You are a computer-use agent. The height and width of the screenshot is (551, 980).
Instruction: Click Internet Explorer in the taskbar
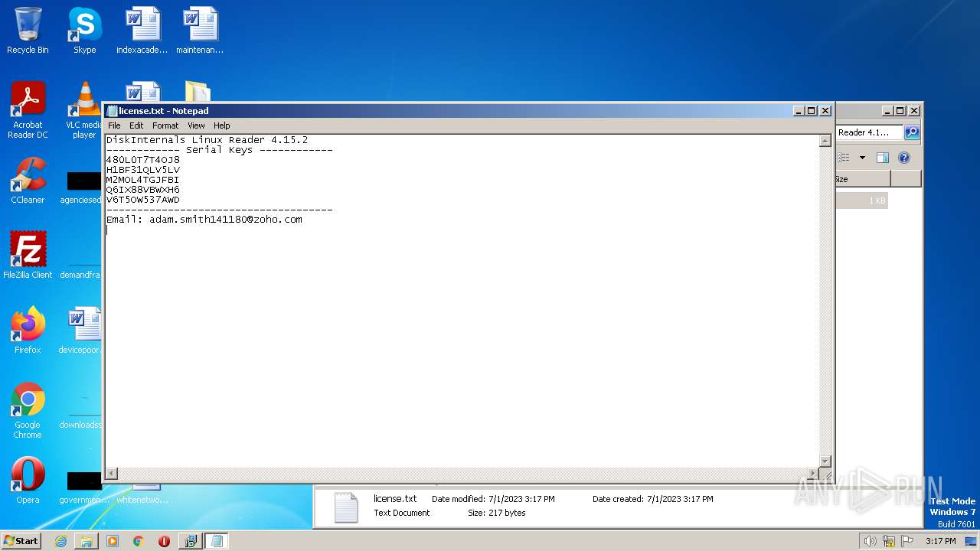pos(60,541)
